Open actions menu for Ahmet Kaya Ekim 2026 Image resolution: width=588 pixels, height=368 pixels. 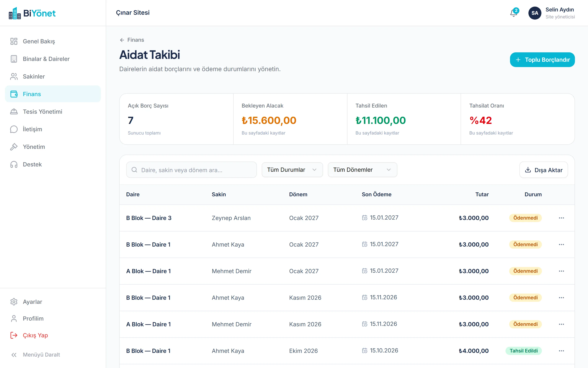(561, 351)
